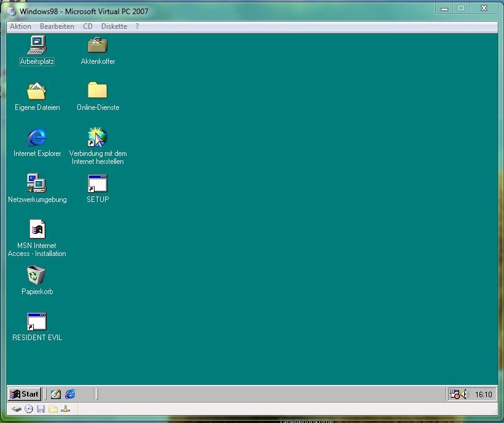
Task: Open the Bearbeiten menu
Action: [57, 26]
